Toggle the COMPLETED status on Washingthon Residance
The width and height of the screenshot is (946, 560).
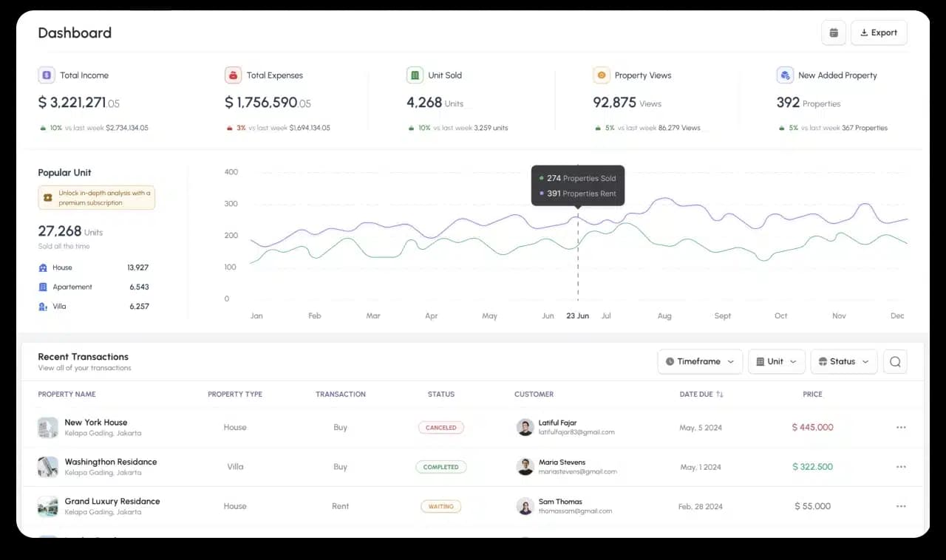pos(441,467)
